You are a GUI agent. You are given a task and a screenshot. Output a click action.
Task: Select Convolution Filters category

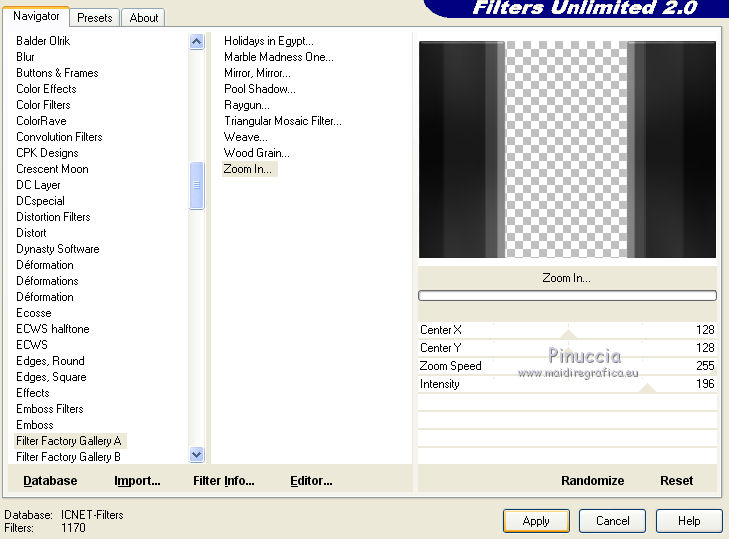click(x=59, y=137)
